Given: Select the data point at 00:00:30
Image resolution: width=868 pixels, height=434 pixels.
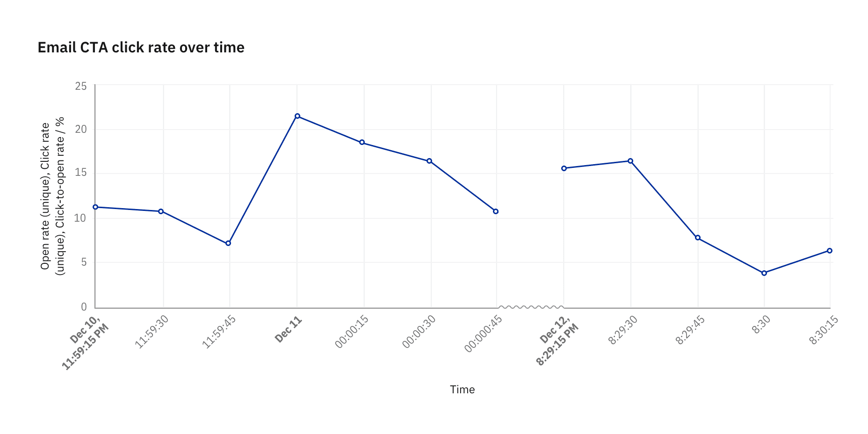Looking at the screenshot, I should coord(429,161).
